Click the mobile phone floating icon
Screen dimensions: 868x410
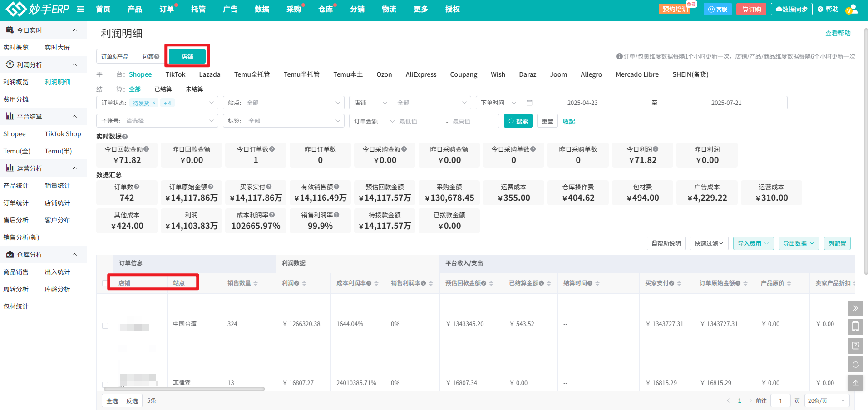pos(855,327)
